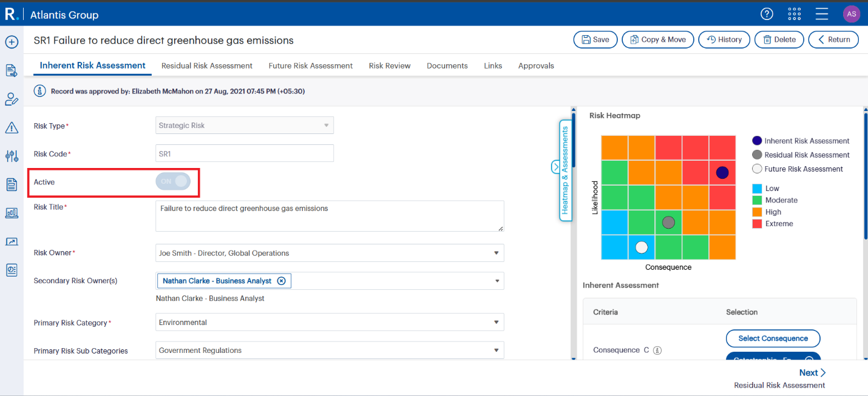Click the inherent risk dot on heatmap
The height and width of the screenshot is (396, 868).
click(x=722, y=173)
